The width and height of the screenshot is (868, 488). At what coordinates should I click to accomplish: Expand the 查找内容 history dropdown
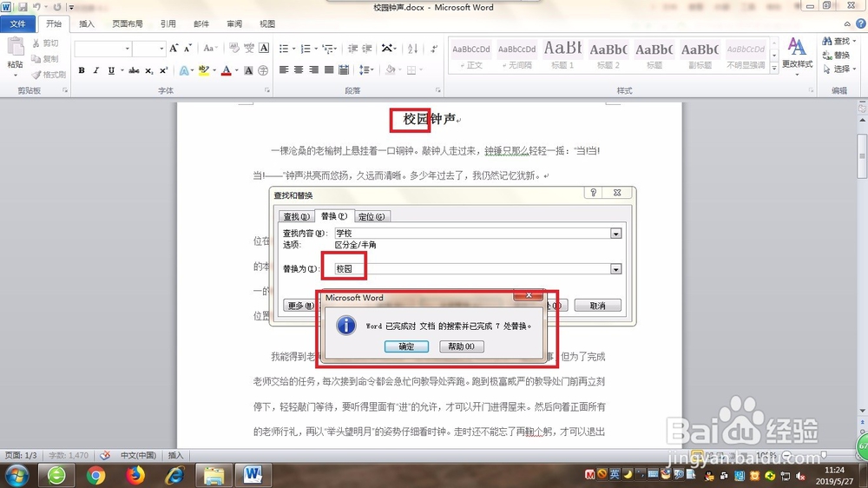[615, 234]
